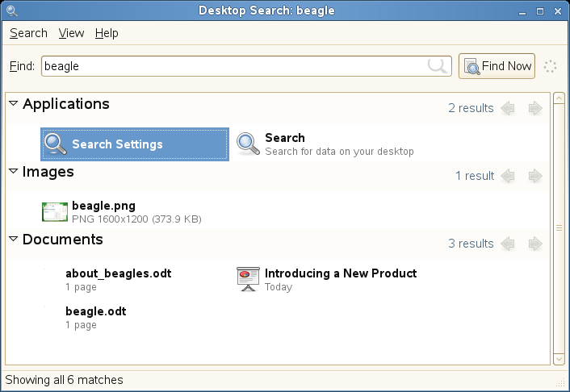This screenshot has height=392, width=570.
Task: Close the Desktop Search window
Action: (558, 11)
